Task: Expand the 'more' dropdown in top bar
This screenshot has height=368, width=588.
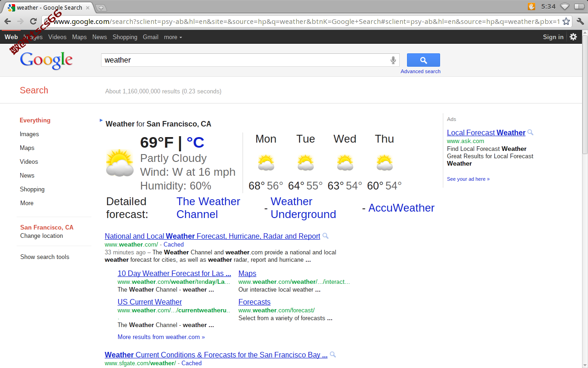Action: pos(173,37)
